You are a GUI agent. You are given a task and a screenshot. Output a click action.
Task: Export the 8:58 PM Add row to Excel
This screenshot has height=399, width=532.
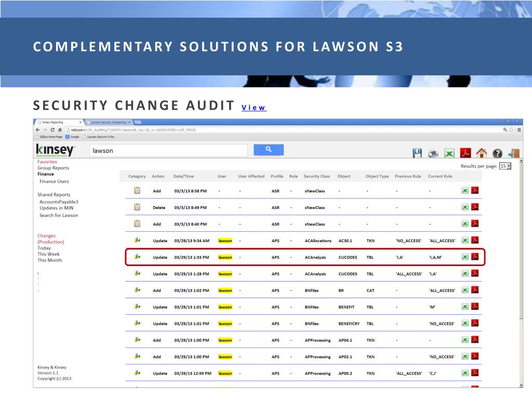click(x=465, y=191)
